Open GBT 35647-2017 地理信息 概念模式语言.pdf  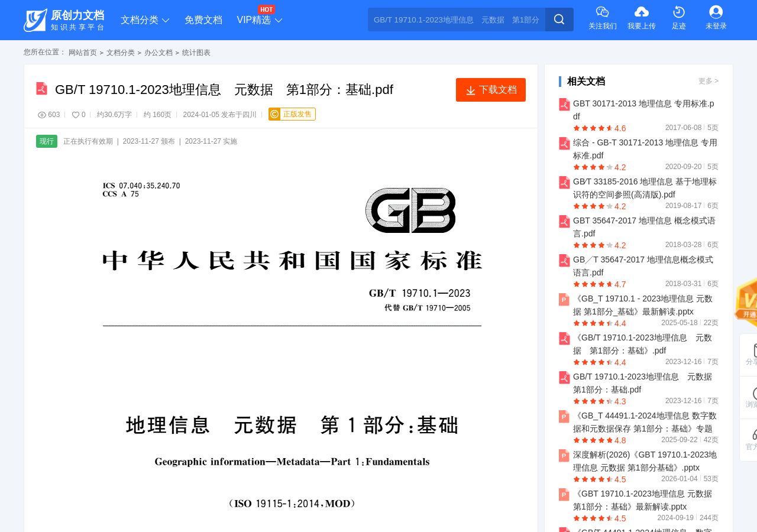(x=645, y=227)
